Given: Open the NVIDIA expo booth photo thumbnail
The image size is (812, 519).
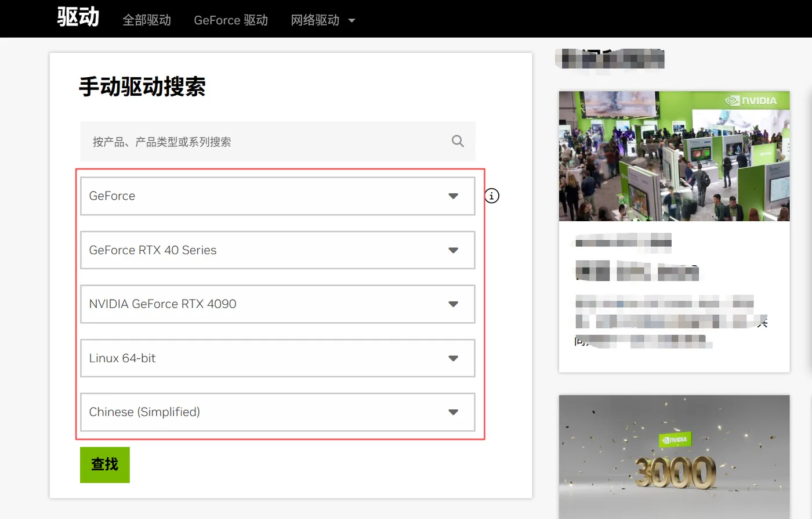Looking at the screenshot, I should pyautogui.click(x=674, y=156).
